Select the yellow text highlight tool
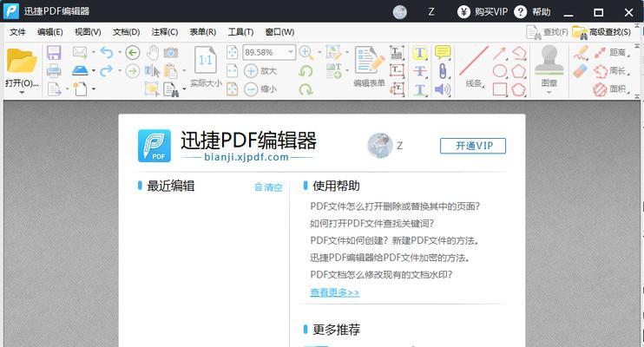The height and width of the screenshot is (347, 644). (x=420, y=53)
